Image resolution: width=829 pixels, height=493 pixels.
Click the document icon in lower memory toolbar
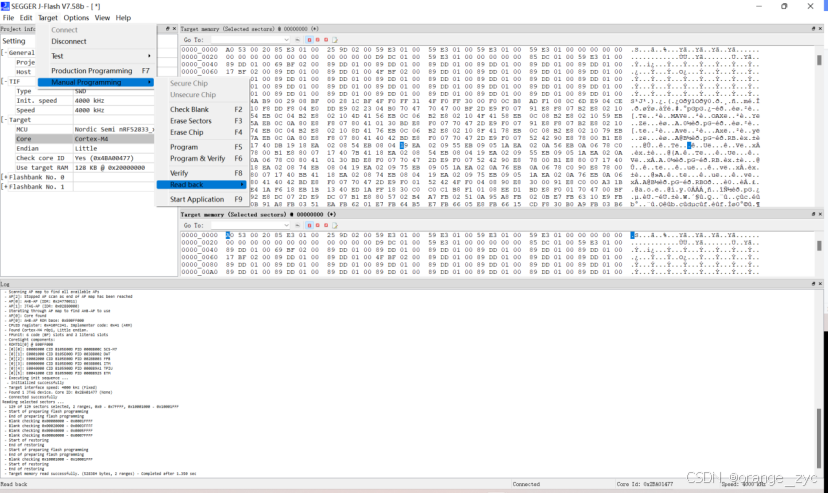point(335,225)
